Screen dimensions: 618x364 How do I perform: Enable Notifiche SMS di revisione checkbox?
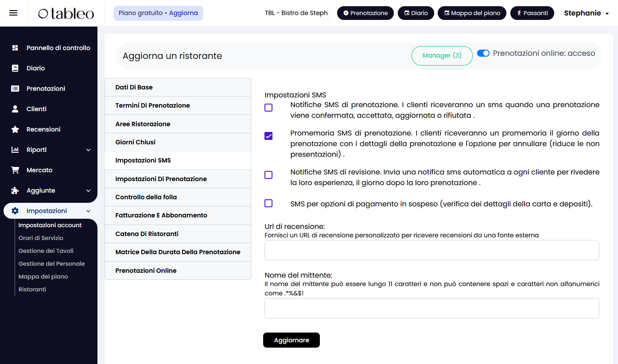point(268,175)
